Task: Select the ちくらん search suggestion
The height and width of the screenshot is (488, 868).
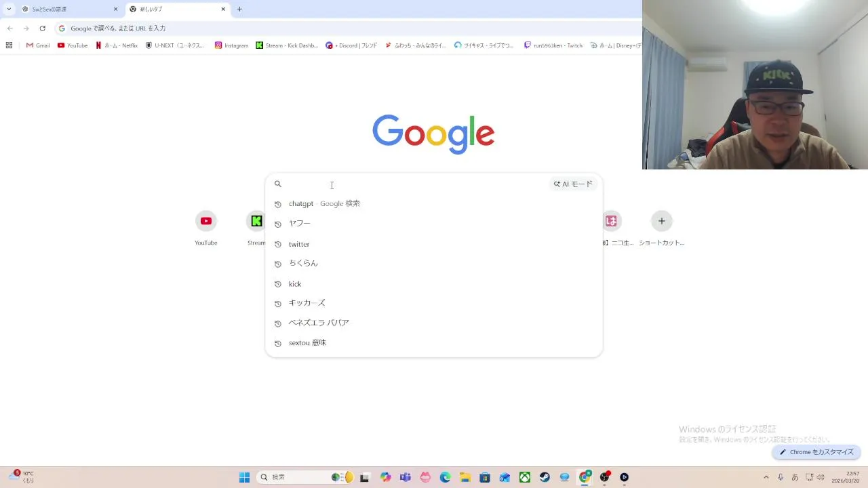Action: point(434,264)
